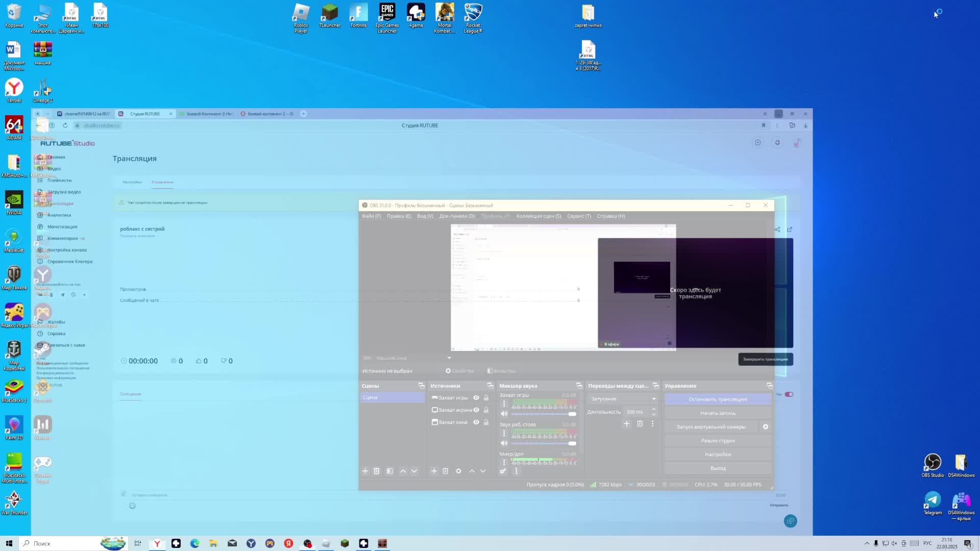Click Начать запись button
The image size is (980, 551).
click(717, 413)
